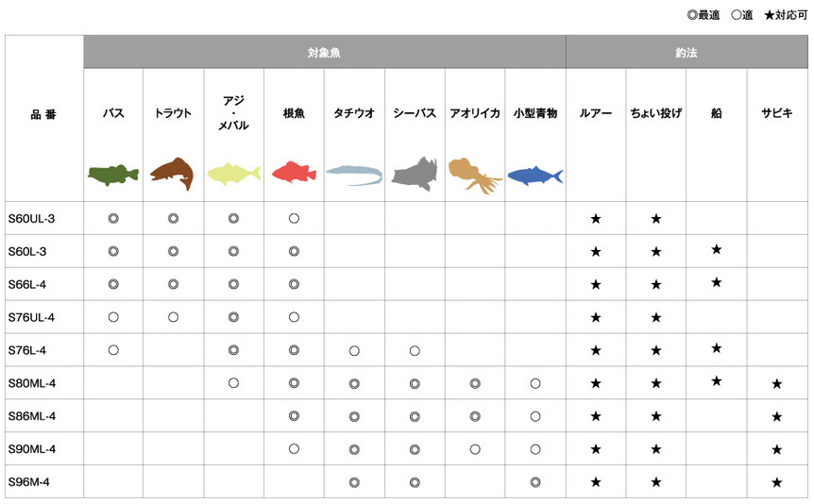Click the サビキ column header
This screenshot has width=814, height=504.
coord(777,113)
